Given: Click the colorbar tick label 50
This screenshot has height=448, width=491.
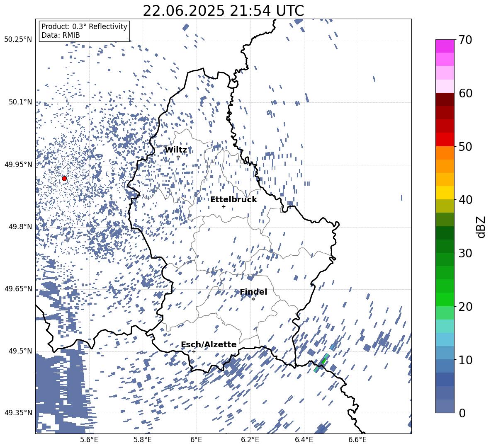Looking at the screenshot, I should pos(465,147).
